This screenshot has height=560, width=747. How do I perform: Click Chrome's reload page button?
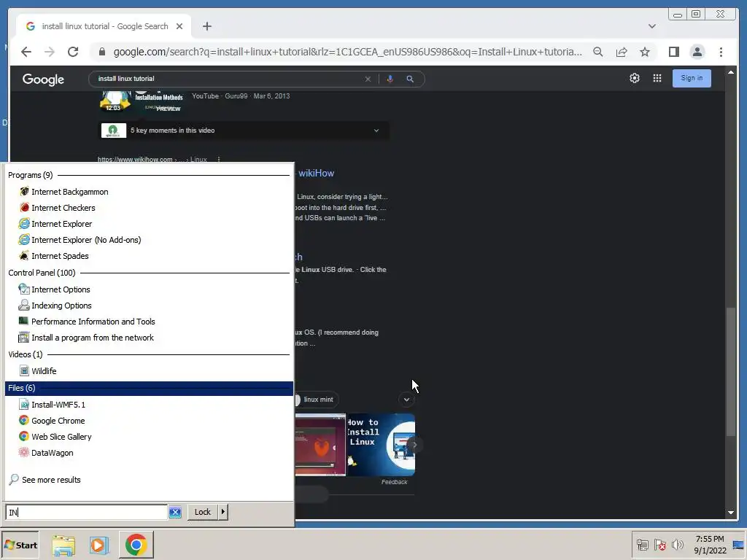pyautogui.click(x=73, y=52)
